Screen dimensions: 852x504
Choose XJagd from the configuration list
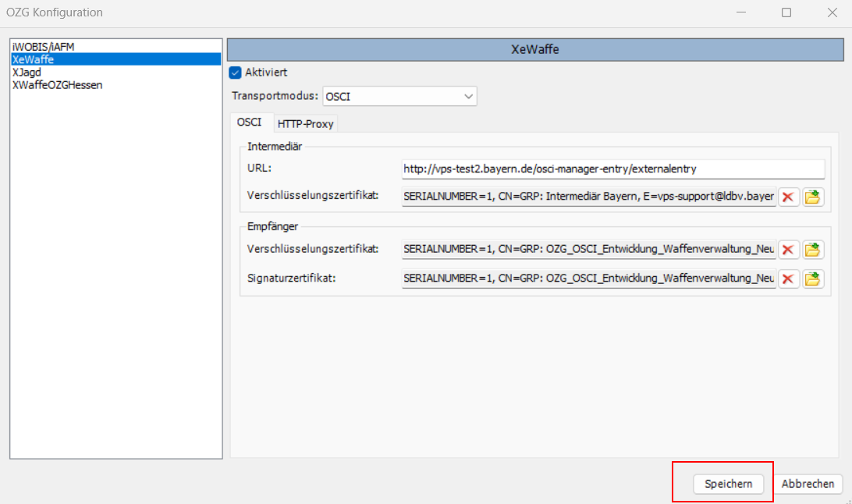point(27,72)
